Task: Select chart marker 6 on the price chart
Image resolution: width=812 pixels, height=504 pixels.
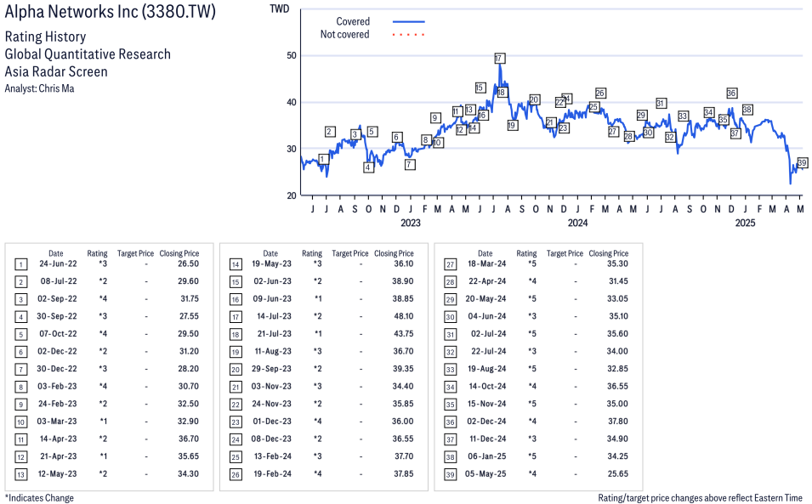Action: (397, 137)
